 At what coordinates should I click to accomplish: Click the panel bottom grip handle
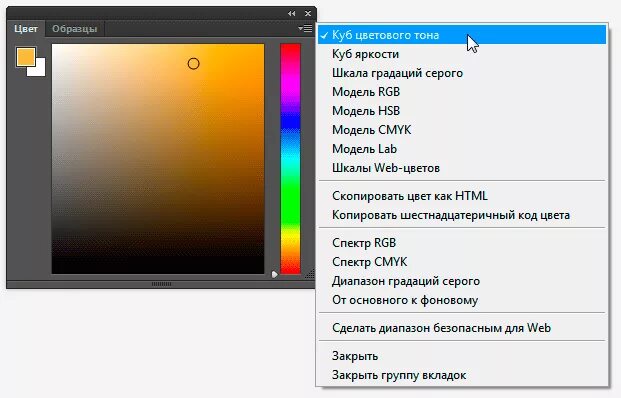(162, 284)
